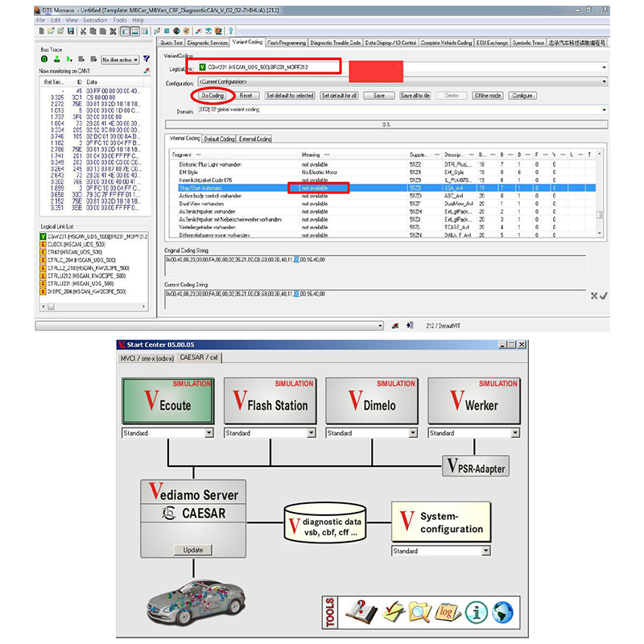Launch Ecoute in Vediamo Start Center
The image size is (644, 644).
(168, 401)
